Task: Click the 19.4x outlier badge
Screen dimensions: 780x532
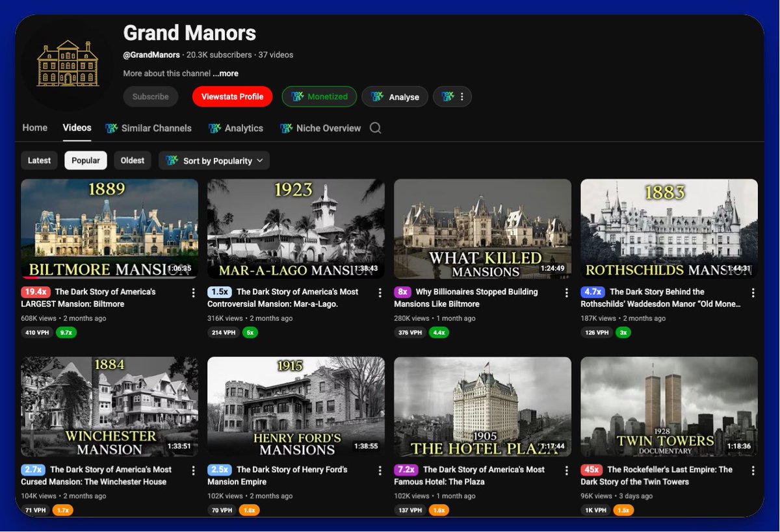Action: click(36, 292)
